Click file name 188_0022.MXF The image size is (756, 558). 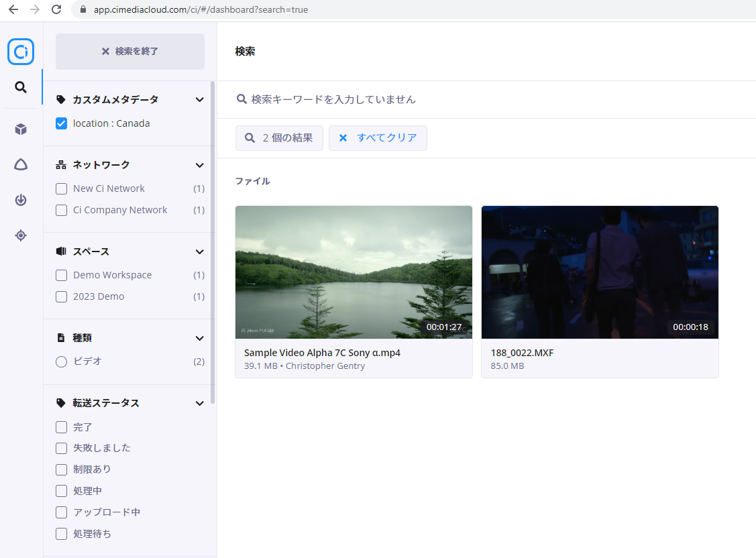coord(522,353)
